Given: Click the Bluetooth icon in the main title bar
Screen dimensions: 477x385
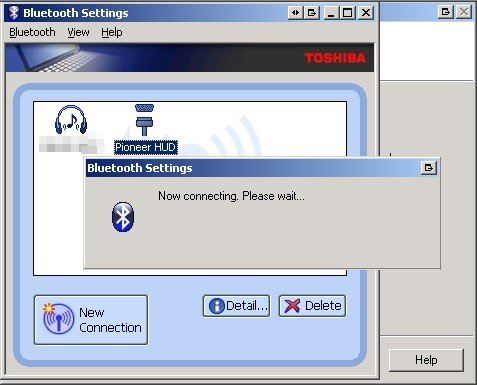Looking at the screenshot, I should click(14, 13).
